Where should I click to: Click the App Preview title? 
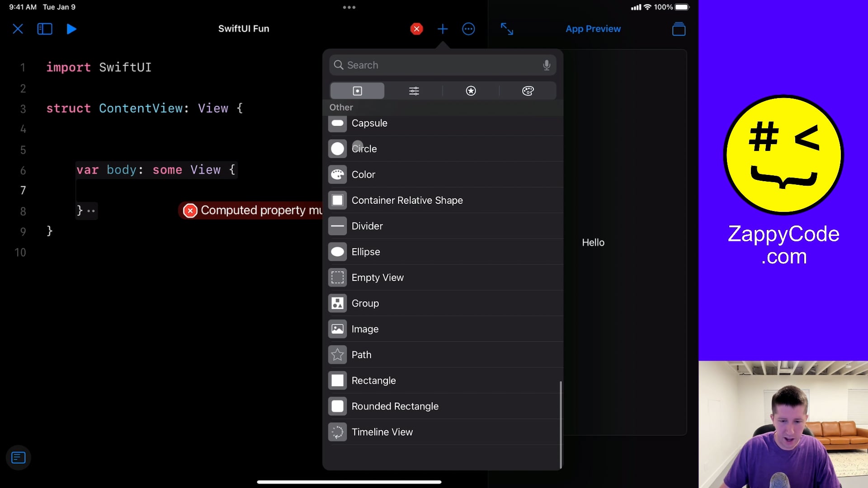coord(593,29)
